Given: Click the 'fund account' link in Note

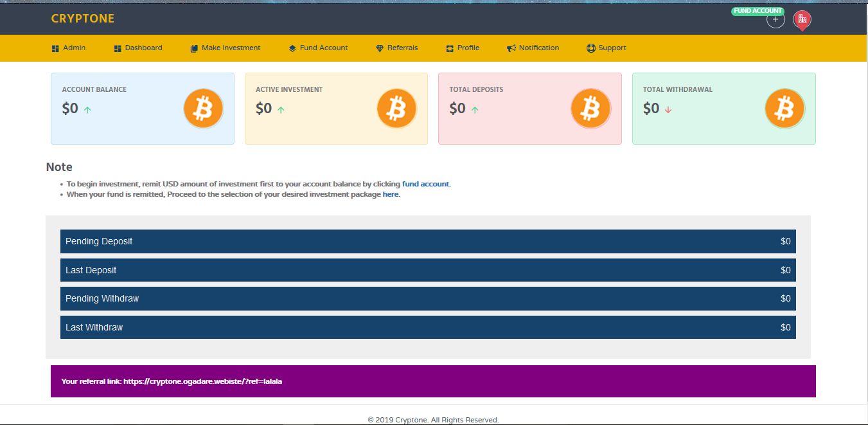Looking at the screenshot, I should (426, 184).
